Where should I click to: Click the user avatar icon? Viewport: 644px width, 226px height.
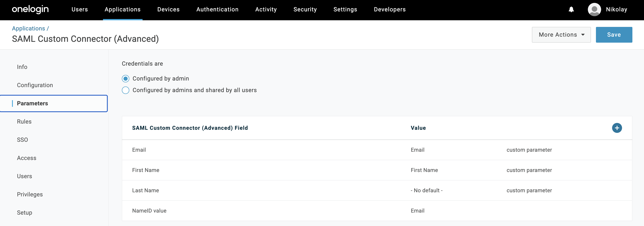594,10
